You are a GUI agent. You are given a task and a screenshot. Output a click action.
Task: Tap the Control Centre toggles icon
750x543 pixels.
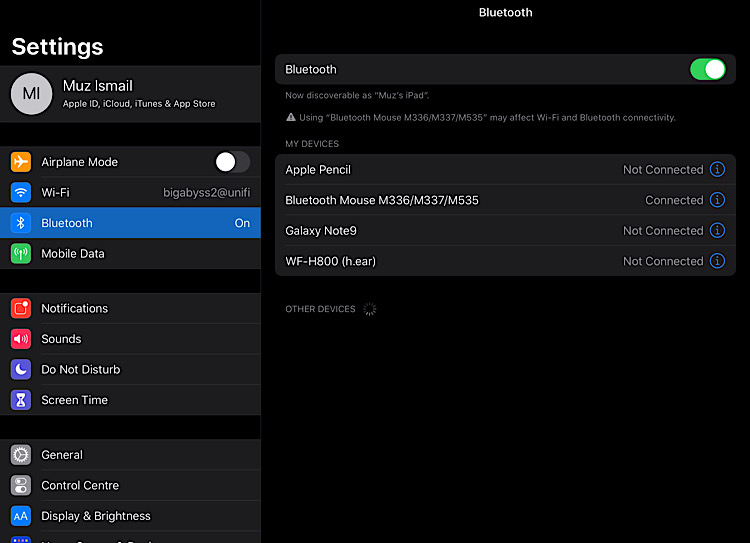[21, 486]
